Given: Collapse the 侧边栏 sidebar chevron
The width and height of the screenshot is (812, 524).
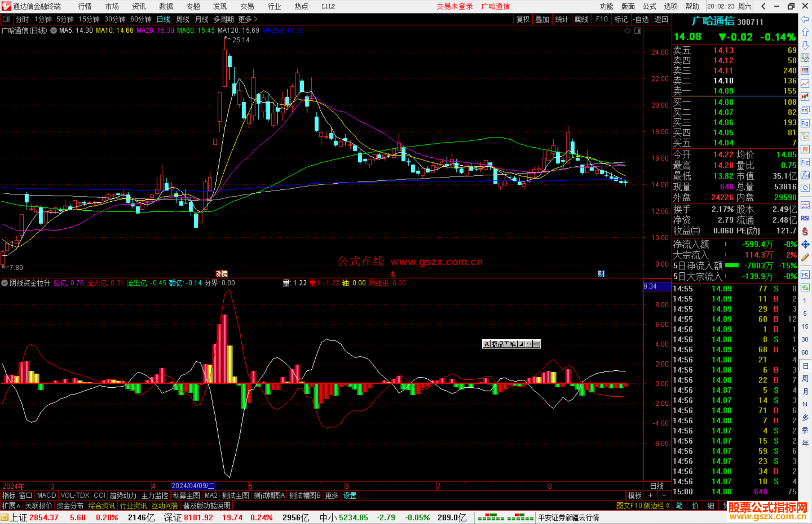Looking at the screenshot, I should point(668,506).
